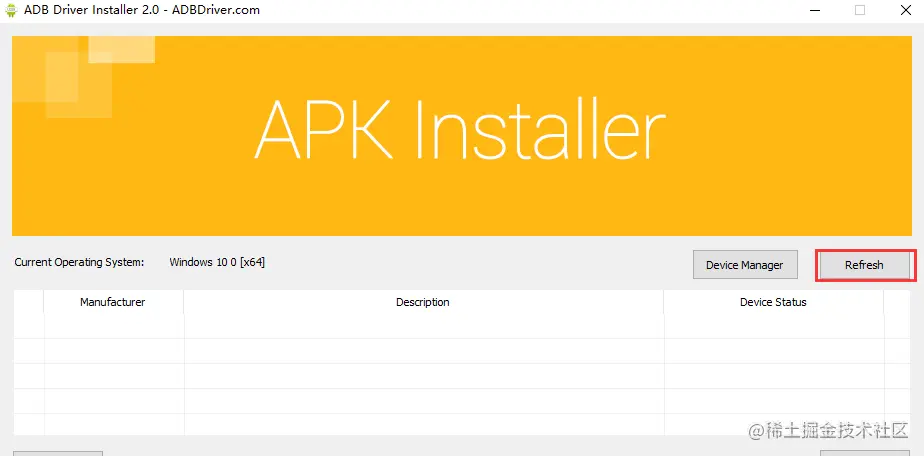The height and width of the screenshot is (456, 924).
Task: Close the ADB Driver Installer window
Action: (905, 10)
